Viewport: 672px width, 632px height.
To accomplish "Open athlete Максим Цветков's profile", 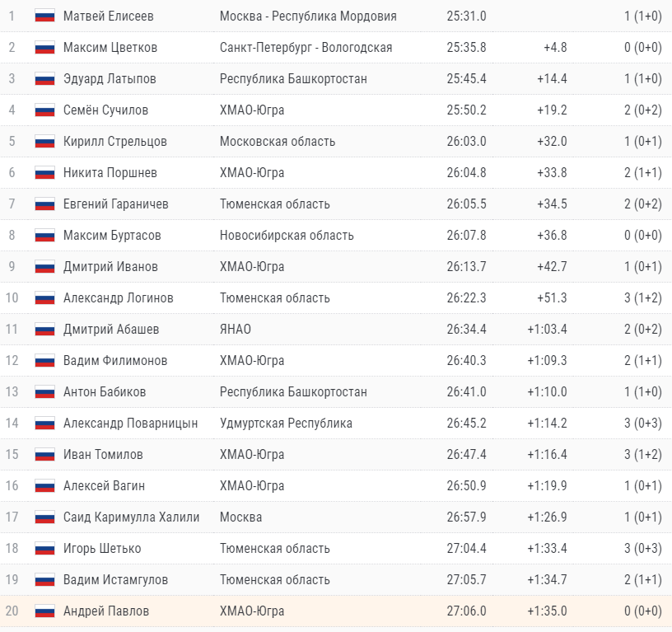I will (x=110, y=48).
